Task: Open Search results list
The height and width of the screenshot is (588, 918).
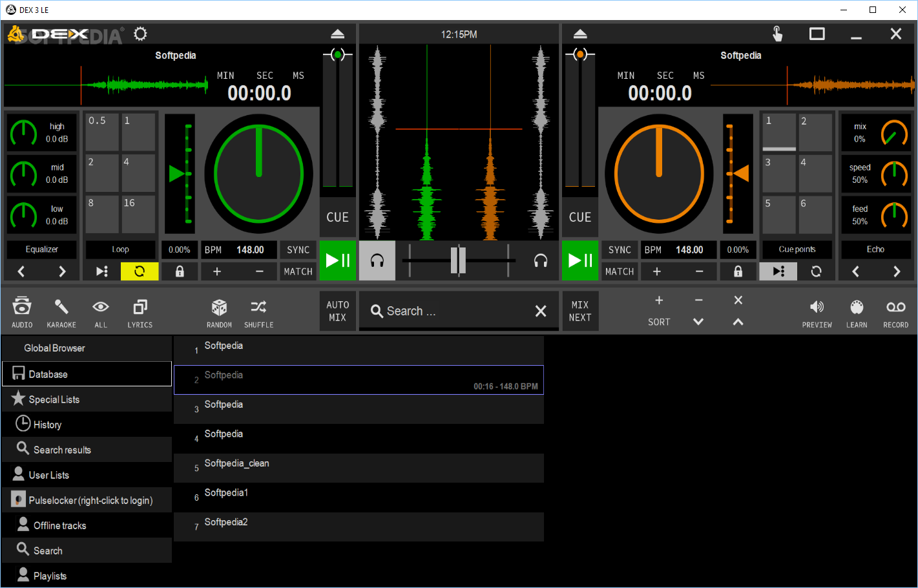Action: coord(87,450)
